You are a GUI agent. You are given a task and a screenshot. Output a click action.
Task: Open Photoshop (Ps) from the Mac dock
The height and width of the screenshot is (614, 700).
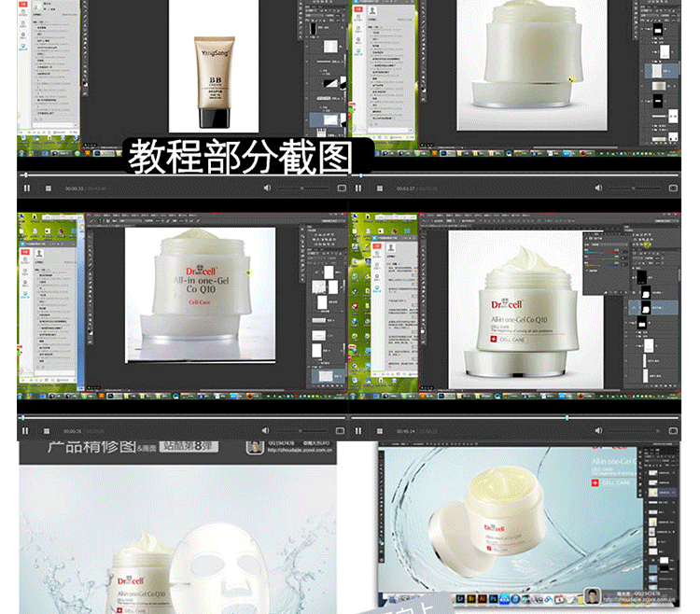(494, 599)
